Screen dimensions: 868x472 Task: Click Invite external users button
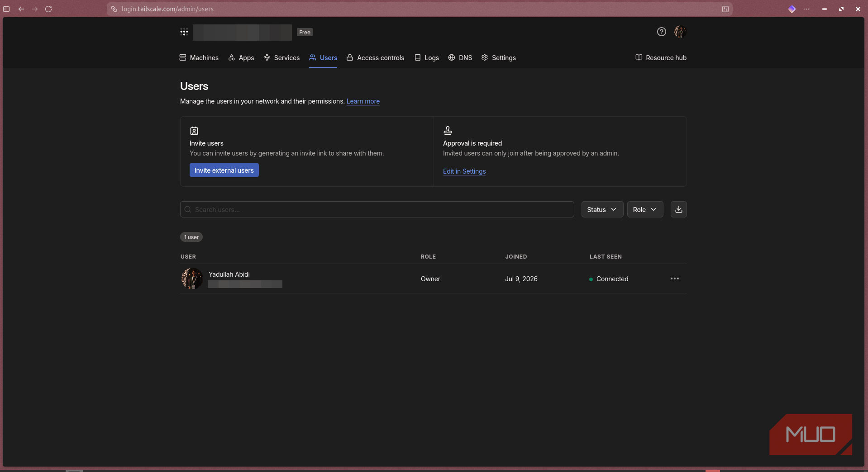[224, 170]
